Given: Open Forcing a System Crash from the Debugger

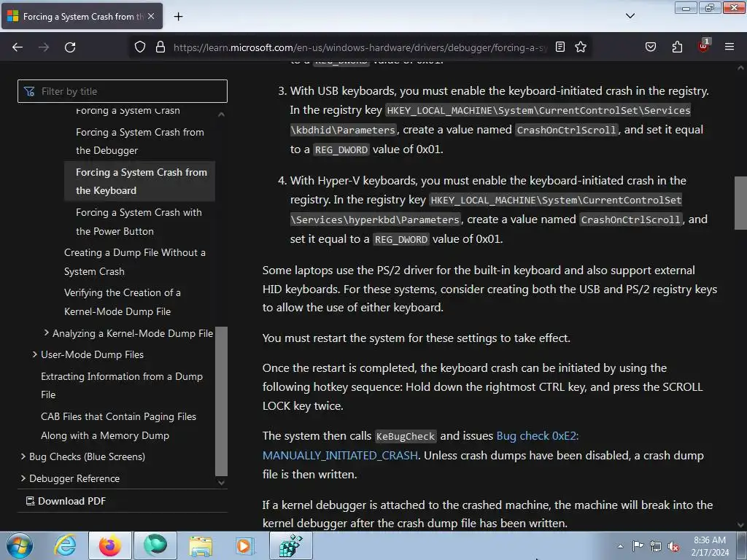Looking at the screenshot, I should [x=139, y=141].
